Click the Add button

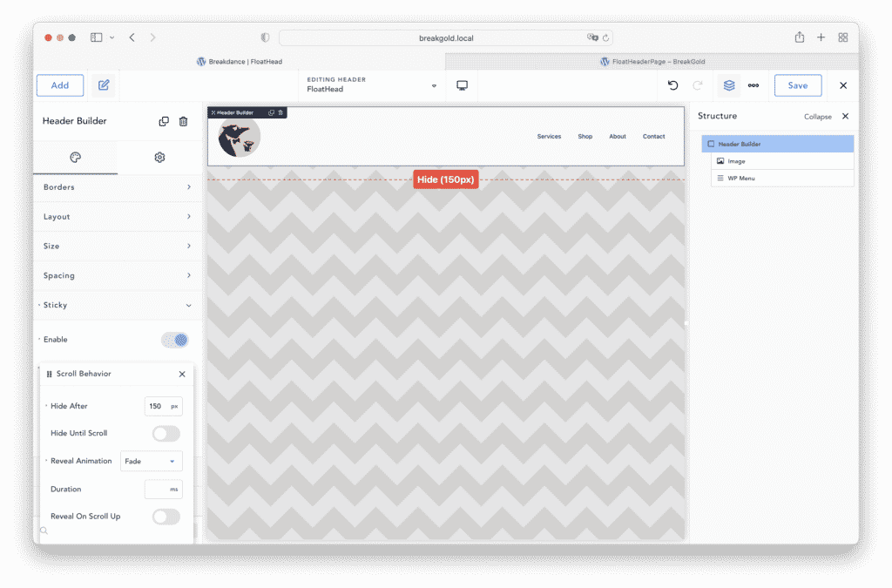[60, 85]
